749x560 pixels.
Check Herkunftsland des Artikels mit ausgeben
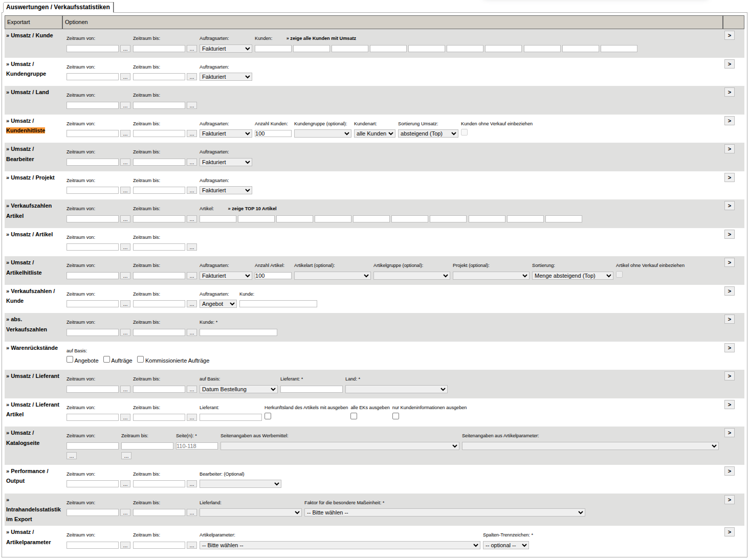(x=268, y=416)
